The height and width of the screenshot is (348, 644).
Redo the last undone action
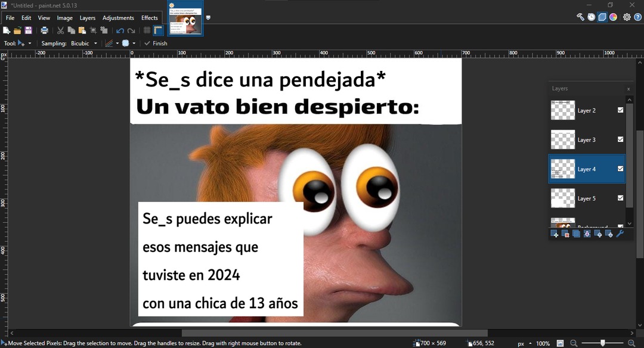131,30
